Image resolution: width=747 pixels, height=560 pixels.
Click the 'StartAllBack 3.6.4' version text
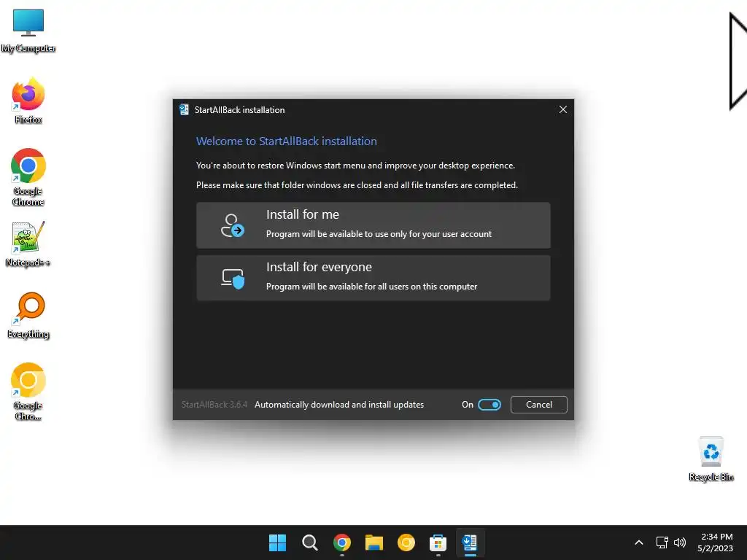click(x=214, y=404)
